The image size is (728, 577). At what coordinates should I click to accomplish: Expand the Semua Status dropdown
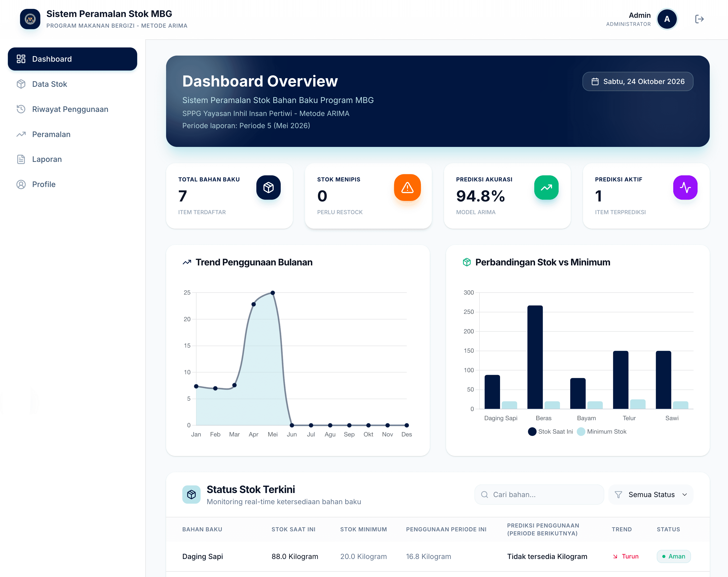click(x=651, y=495)
